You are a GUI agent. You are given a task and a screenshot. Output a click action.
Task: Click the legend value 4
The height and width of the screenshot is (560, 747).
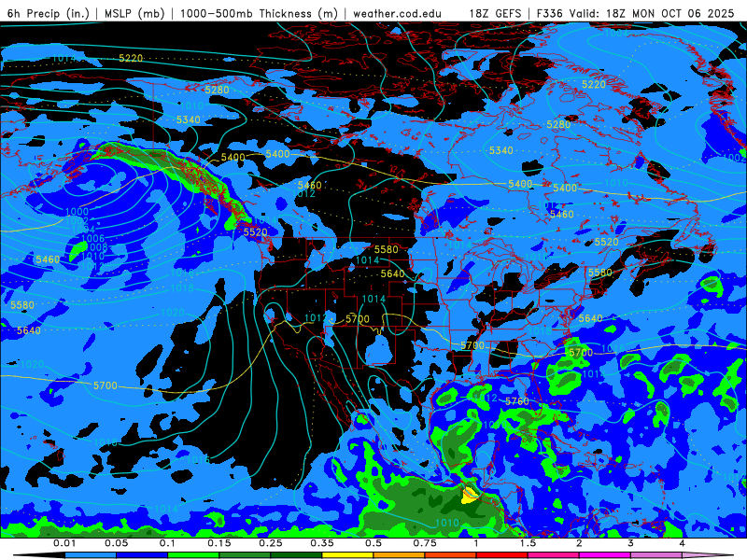point(682,543)
